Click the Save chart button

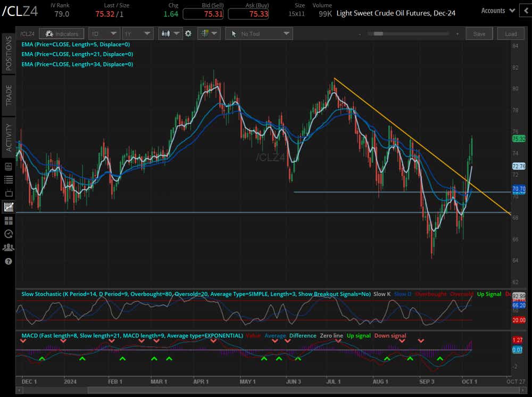(x=479, y=34)
